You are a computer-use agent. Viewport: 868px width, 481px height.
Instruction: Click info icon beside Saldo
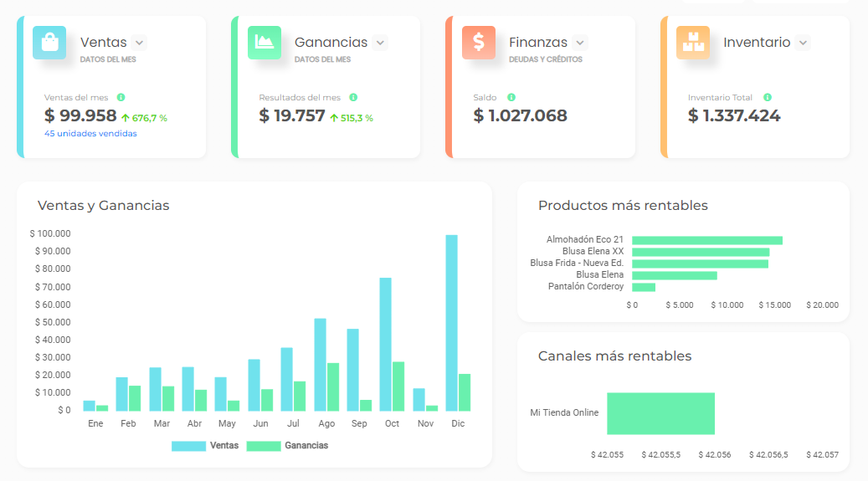coord(511,98)
